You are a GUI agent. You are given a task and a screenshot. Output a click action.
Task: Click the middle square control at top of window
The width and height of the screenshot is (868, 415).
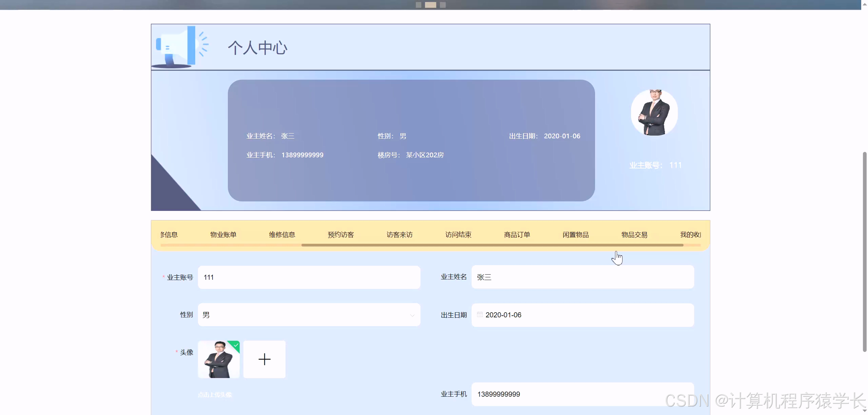tap(430, 5)
